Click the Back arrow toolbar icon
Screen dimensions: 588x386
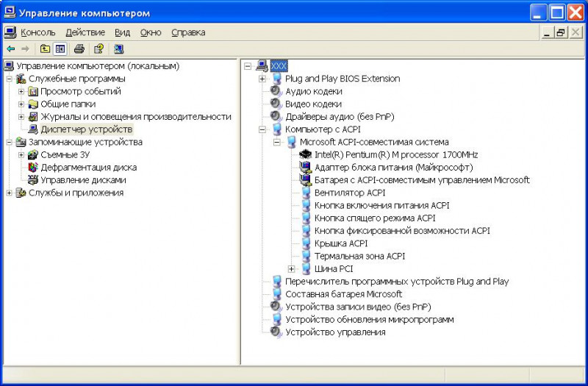click(10, 49)
